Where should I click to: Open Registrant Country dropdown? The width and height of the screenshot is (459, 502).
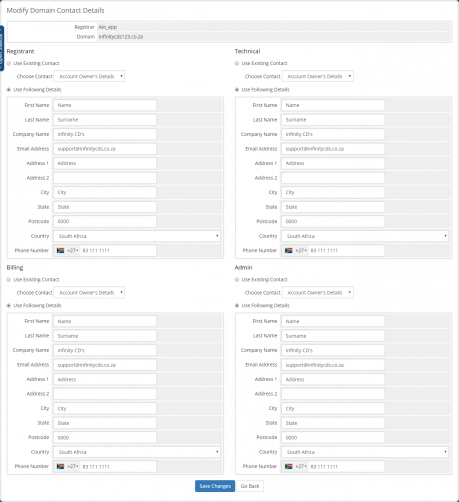point(137,236)
